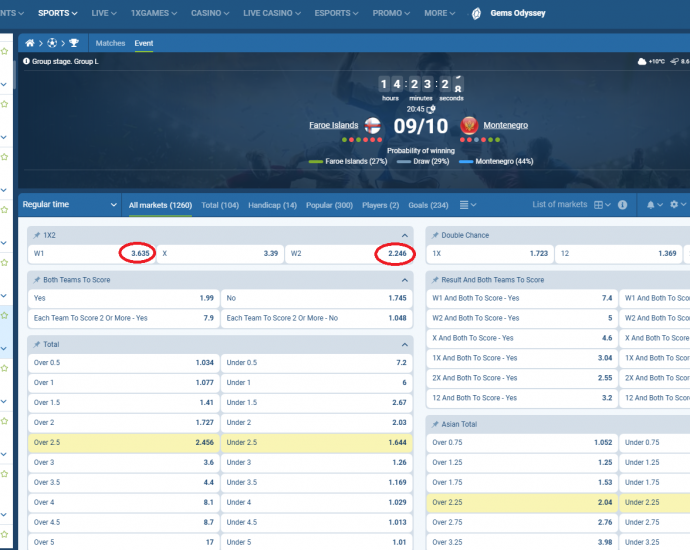Select Over 1.5 at 1.41
Viewport: 690px width, 550px height.
[x=124, y=403]
